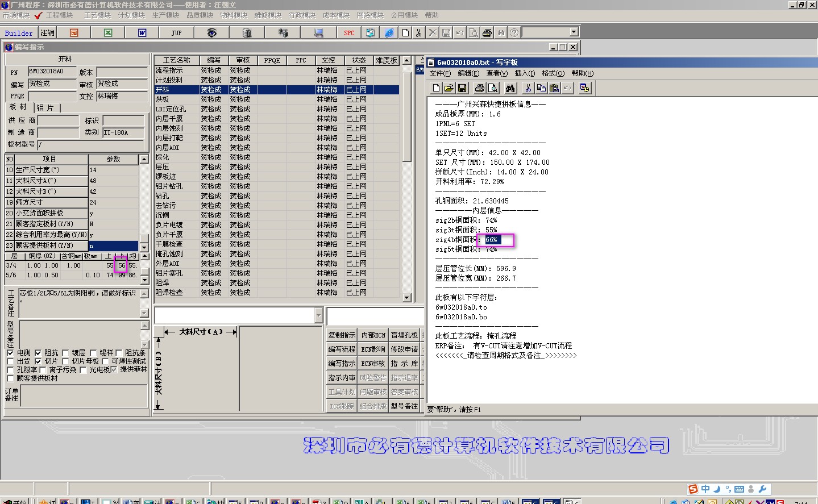This screenshot has width=818, height=504.
Task: Enable the 镀层 checkbox
Action: 65,353
